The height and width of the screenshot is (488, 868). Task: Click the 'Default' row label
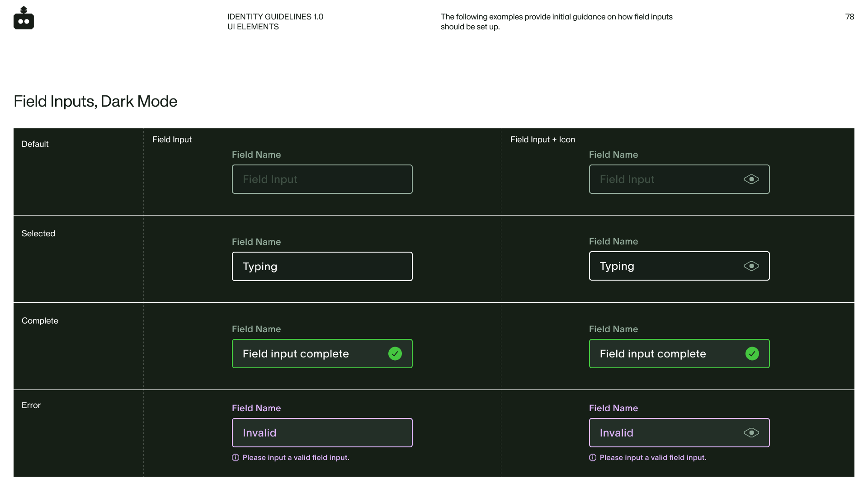[x=35, y=144]
